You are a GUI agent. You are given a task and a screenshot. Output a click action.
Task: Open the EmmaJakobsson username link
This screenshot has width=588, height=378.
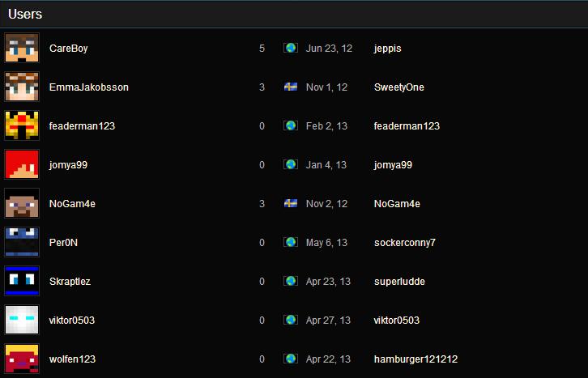tap(88, 87)
